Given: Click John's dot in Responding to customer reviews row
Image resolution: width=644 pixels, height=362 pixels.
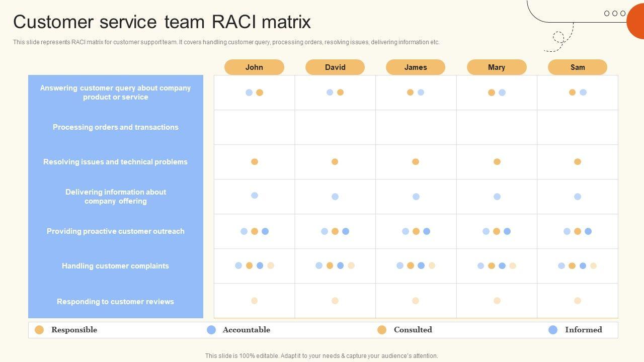Looking at the screenshot, I should tap(255, 301).
